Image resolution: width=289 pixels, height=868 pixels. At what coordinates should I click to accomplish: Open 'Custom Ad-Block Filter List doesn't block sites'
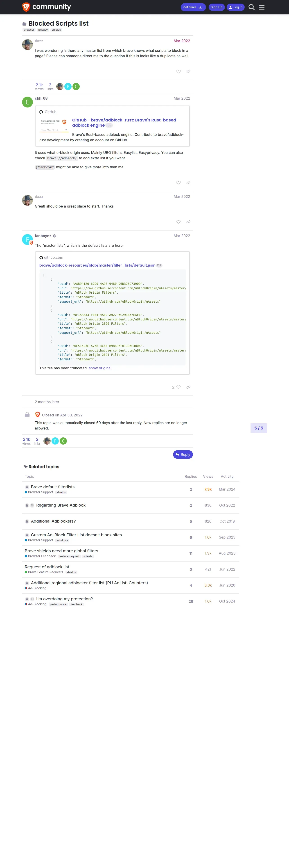pos(76,535)
